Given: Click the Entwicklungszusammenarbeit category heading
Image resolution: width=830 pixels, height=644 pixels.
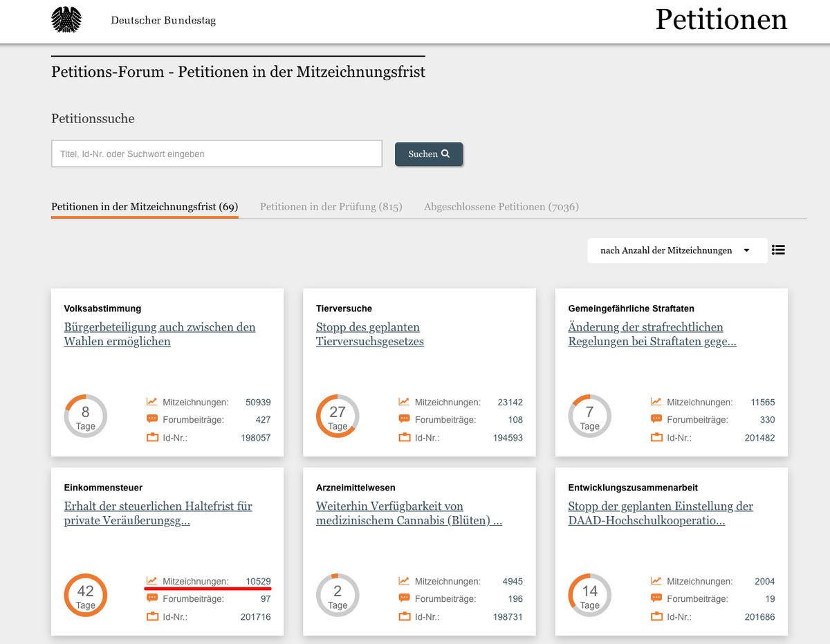Looking at the screenshot, I should pyautogui.click(x=633, y=488).
